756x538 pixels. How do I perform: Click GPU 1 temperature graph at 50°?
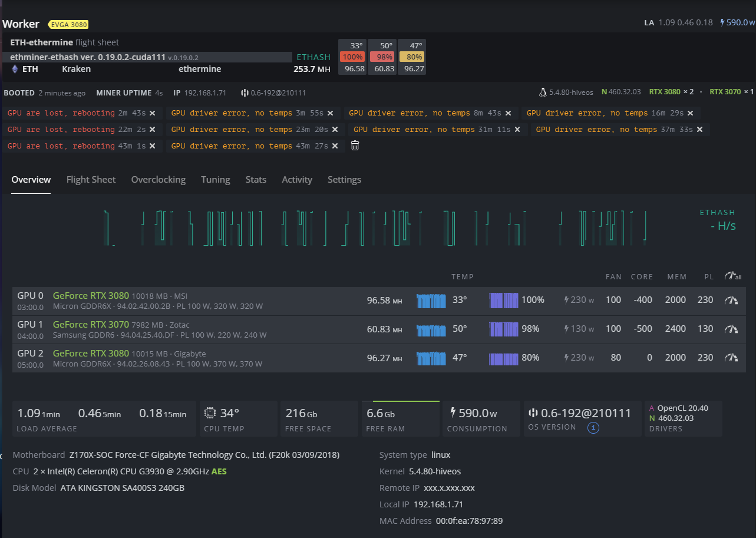point(431,329)
